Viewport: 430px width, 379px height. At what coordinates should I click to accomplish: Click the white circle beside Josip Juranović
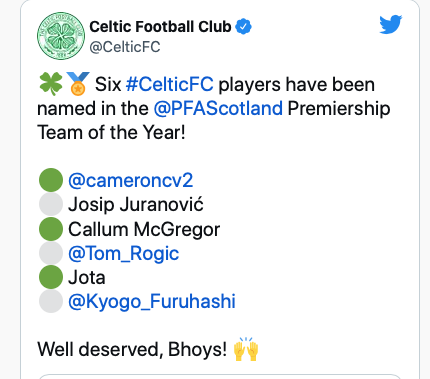point(51,204)
